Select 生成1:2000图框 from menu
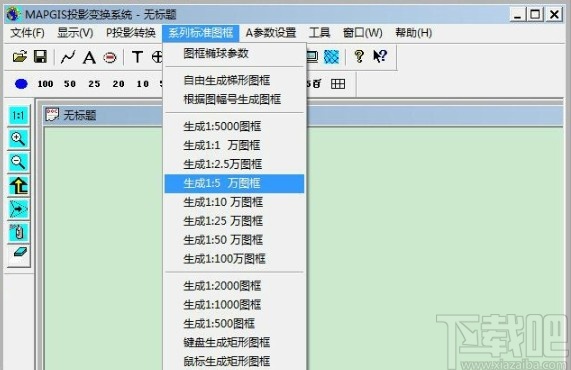This screenshot has height=370, width=571. pos(234,286)
